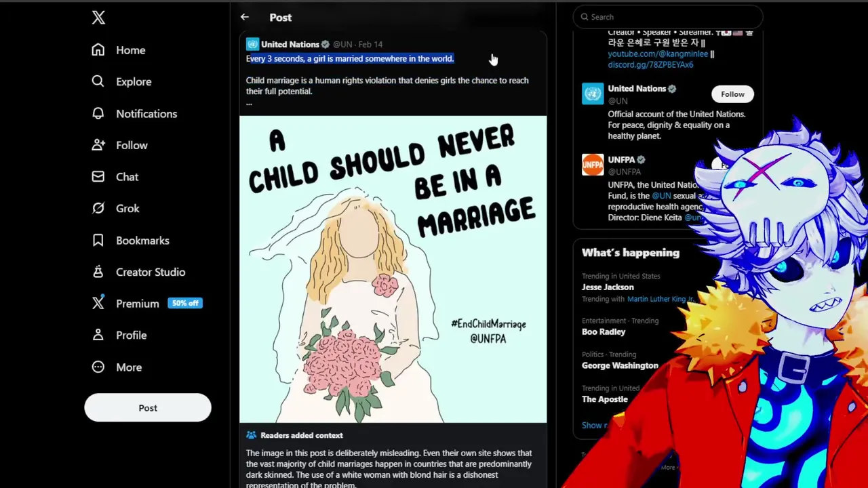Click the X logo icon
This screenshot has width=868, height=488.
pos(98,18)
